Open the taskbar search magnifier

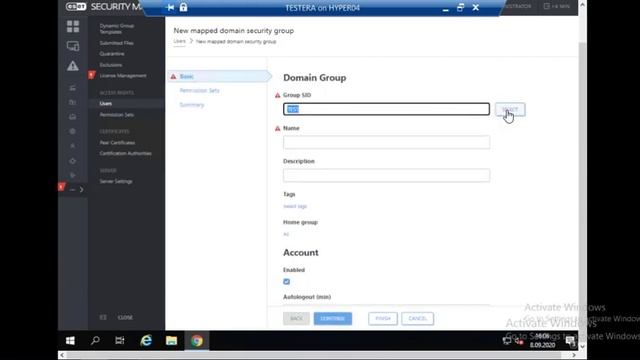pos(95,340)
